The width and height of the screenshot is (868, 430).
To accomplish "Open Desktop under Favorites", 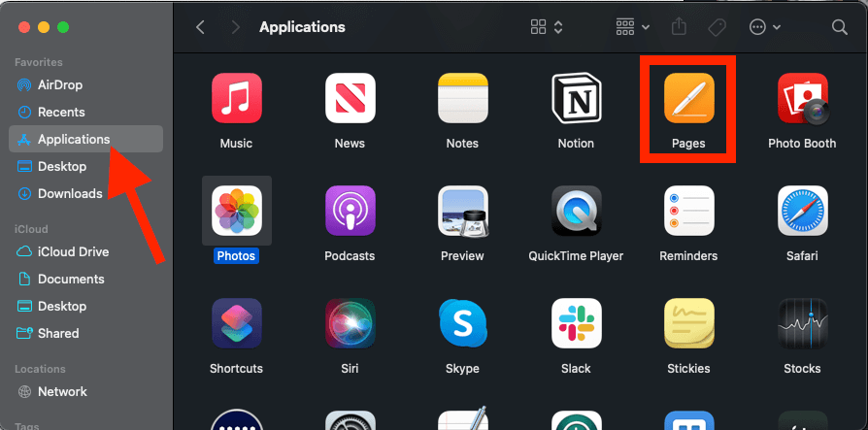I will pyautogui.click(x=85, y=166).
